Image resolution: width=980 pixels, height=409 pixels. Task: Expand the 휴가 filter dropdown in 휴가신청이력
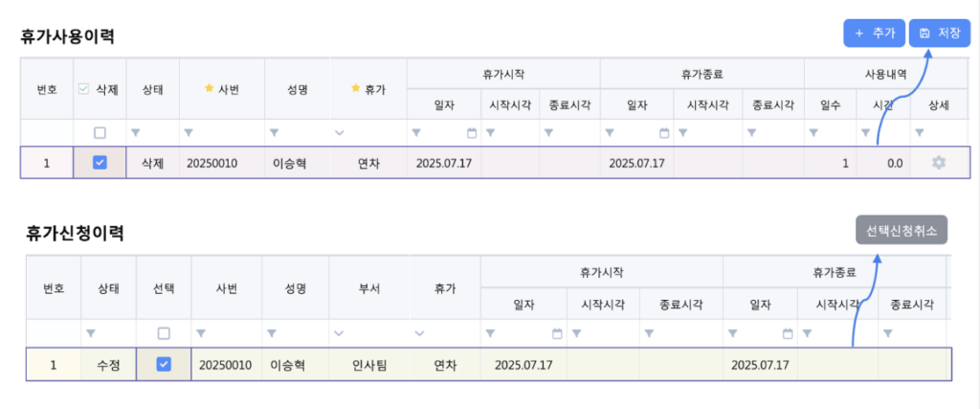pyautogui.click(x=417, y=333)
